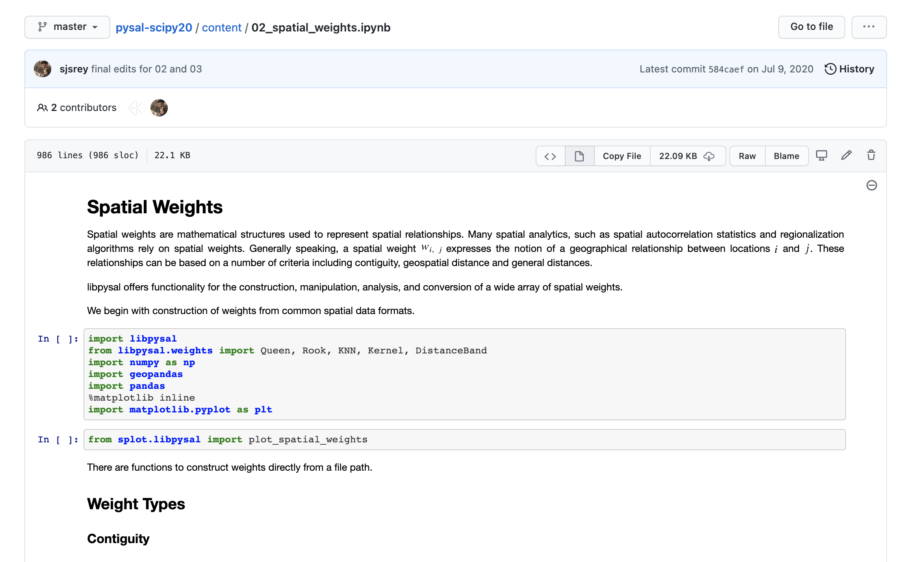Click sjsrey's commit author avatar
924x562 pixels.
coord(43,69)
